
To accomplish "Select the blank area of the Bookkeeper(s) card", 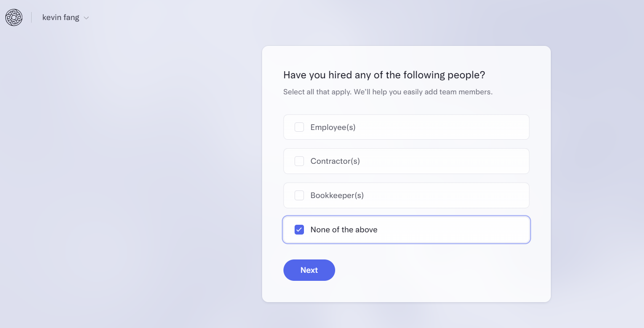I will (446, 195).
